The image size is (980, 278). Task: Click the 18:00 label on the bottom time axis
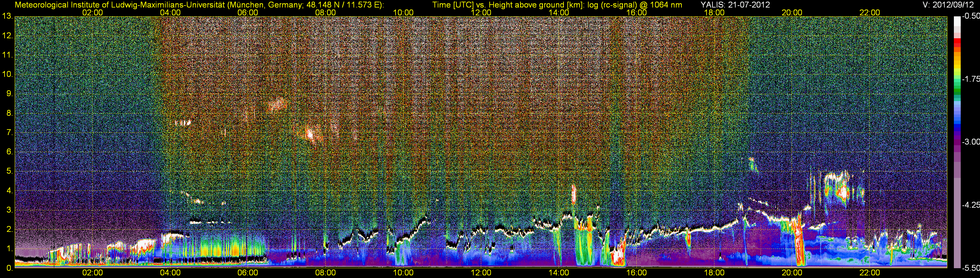click(714, 273)
